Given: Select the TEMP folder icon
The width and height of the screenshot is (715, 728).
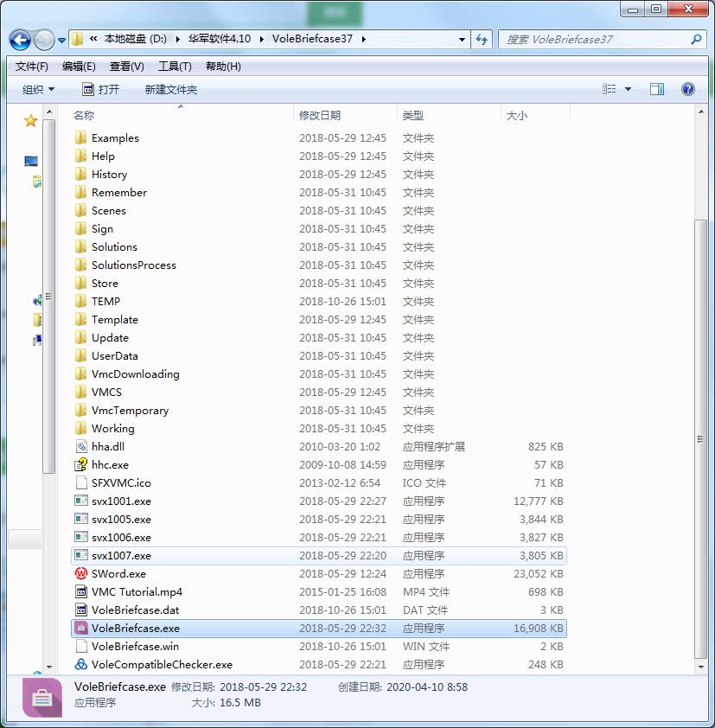Looking at the screenshot, I should click(x=80, y=301).
